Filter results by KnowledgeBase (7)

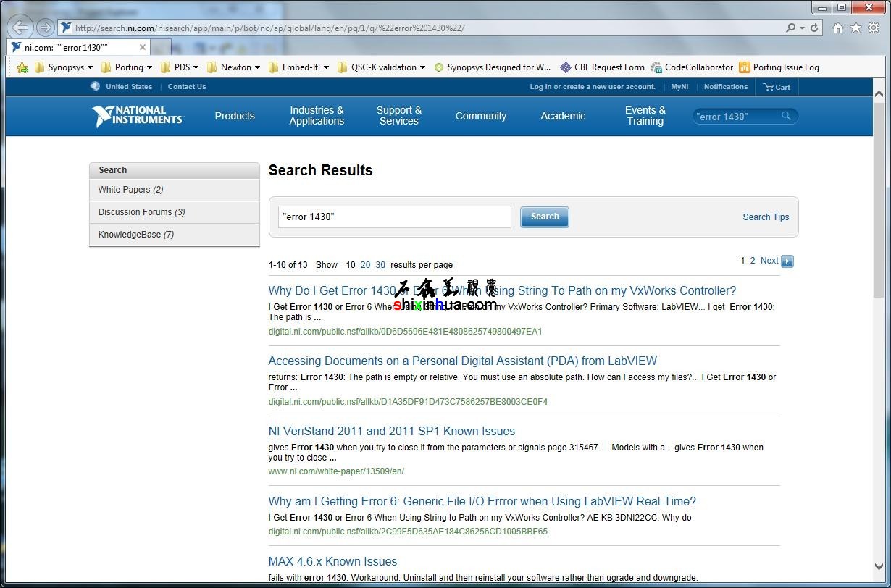(175, 235)
